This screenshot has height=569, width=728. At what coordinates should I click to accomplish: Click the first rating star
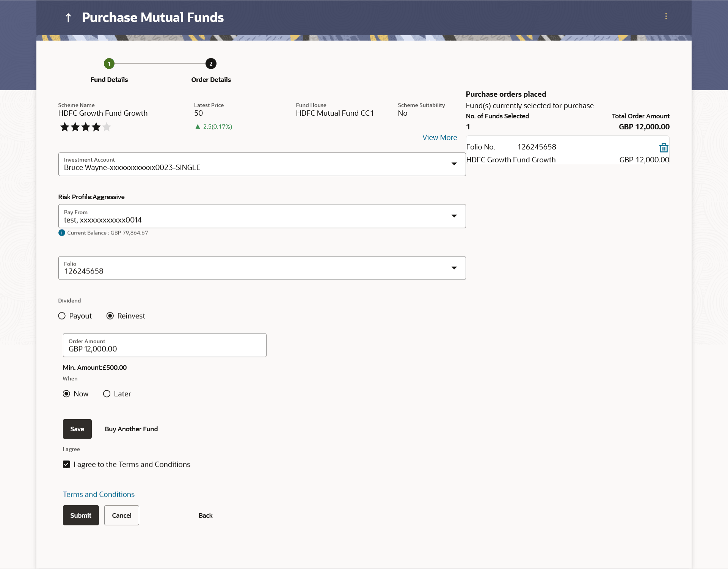click(x=65, y=127)
